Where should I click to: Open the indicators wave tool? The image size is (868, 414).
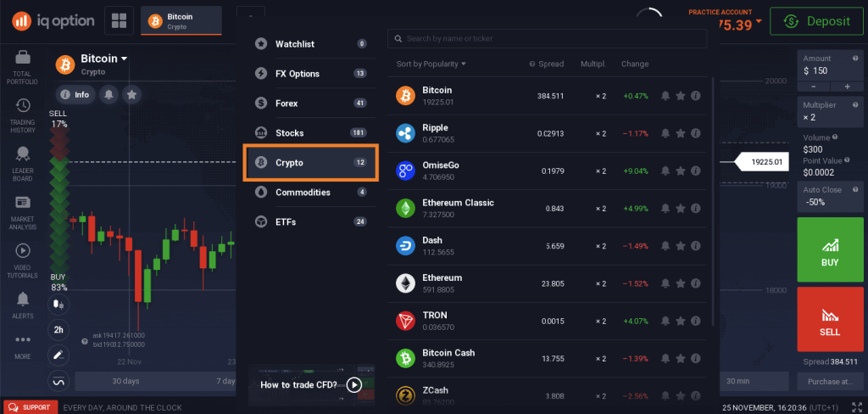point(58,381)
